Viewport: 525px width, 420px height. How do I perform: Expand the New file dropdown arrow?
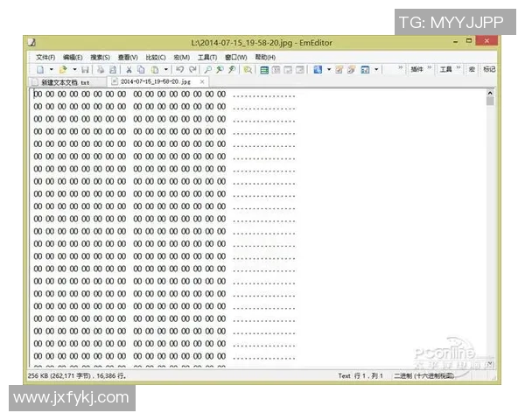click(x=51, y=69)
